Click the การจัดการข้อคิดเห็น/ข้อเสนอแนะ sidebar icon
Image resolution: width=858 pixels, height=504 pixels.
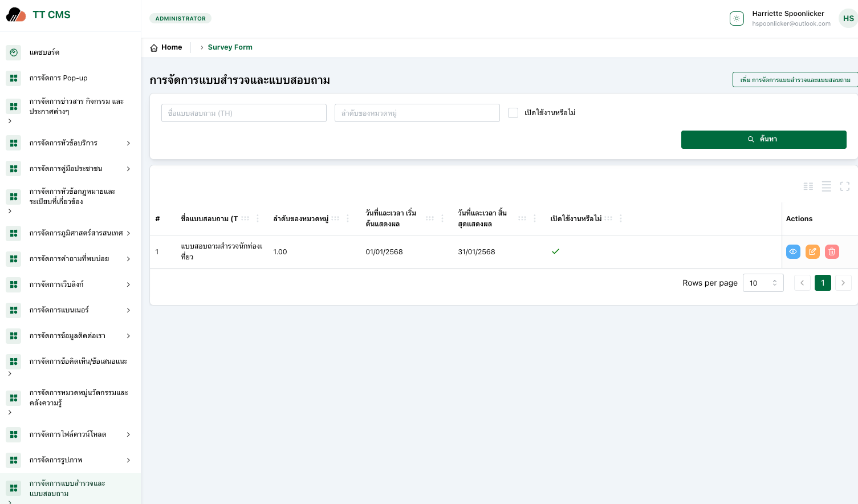[14, 361]
